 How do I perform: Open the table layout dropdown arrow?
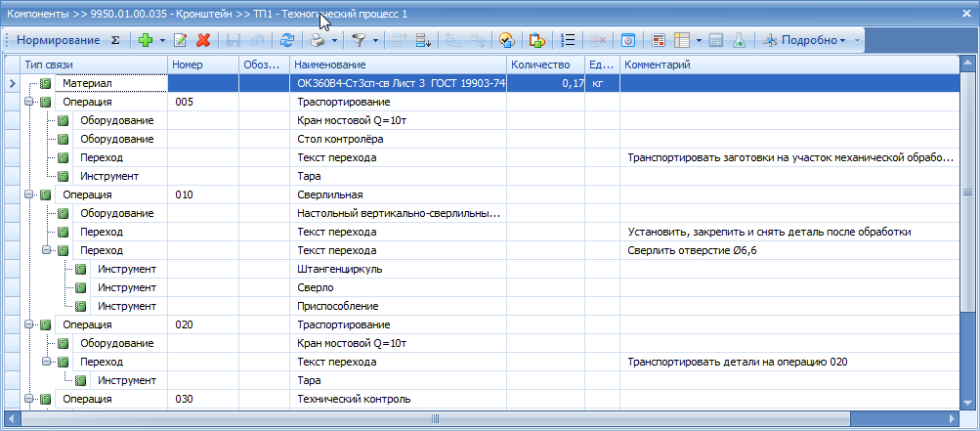pyautogui.click(x=699, y=40)
